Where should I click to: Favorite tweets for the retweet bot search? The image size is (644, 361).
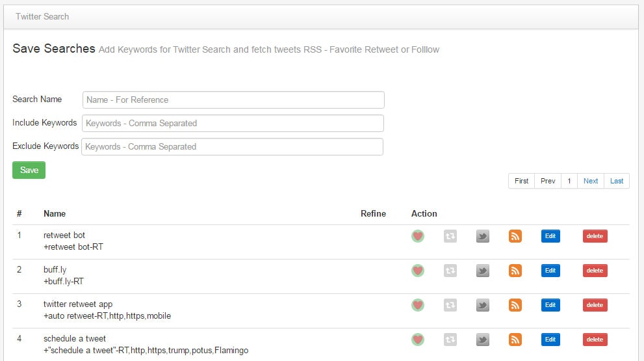coord(418,236)
